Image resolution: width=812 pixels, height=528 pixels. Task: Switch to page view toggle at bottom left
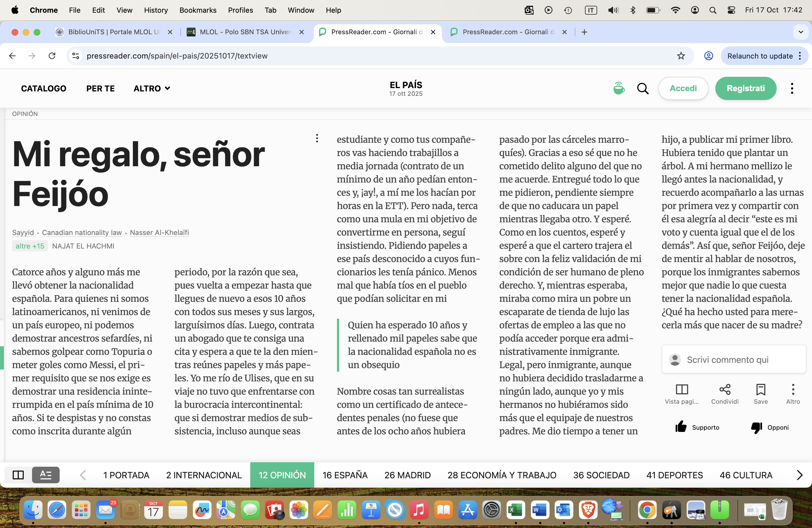click(18, 475)
